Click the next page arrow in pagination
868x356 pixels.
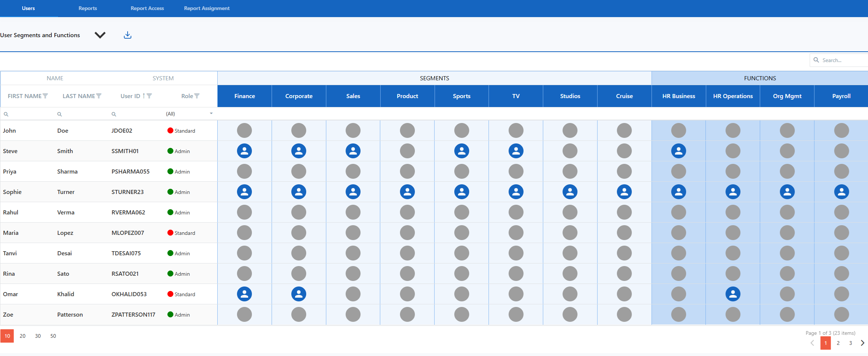(x=862, y=343)
